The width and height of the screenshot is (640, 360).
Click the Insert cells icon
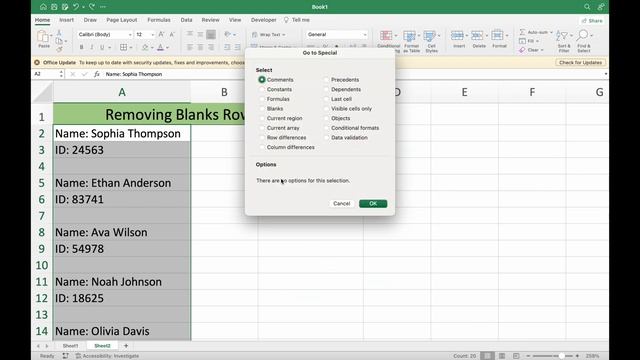coord(457,36)
